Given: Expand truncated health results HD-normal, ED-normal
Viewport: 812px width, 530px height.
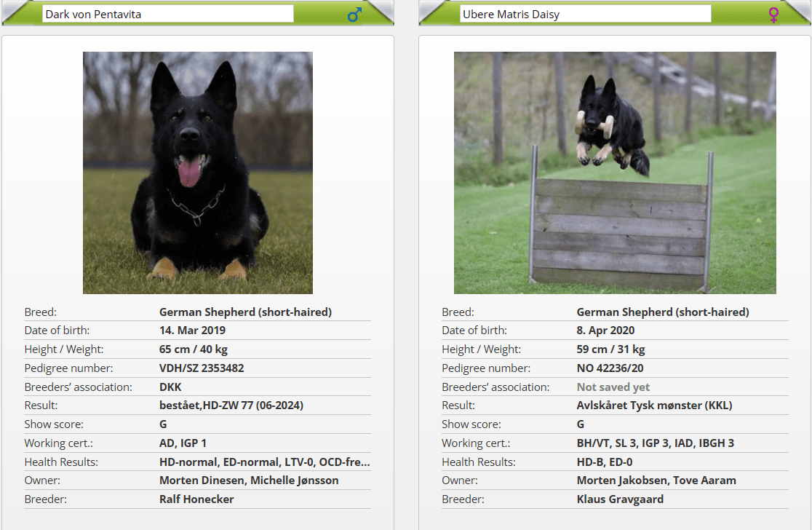Looking at the screenshot, I should (x=264, y=462).
